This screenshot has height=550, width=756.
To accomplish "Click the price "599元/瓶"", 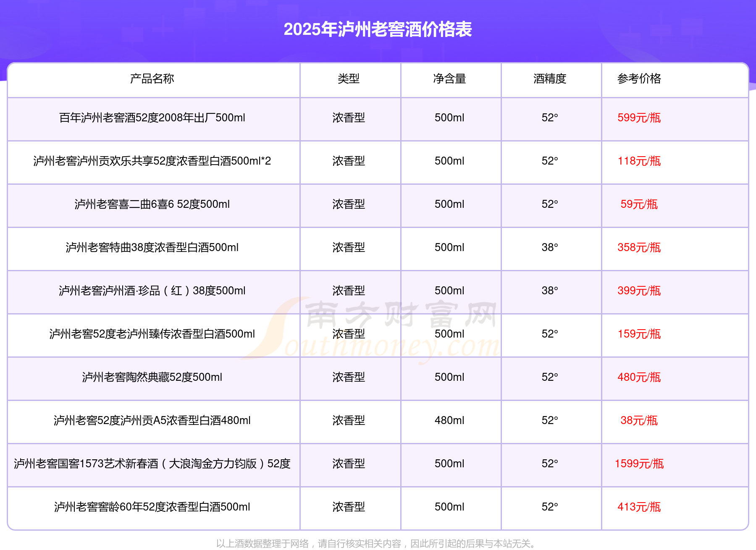I will 639,118.
